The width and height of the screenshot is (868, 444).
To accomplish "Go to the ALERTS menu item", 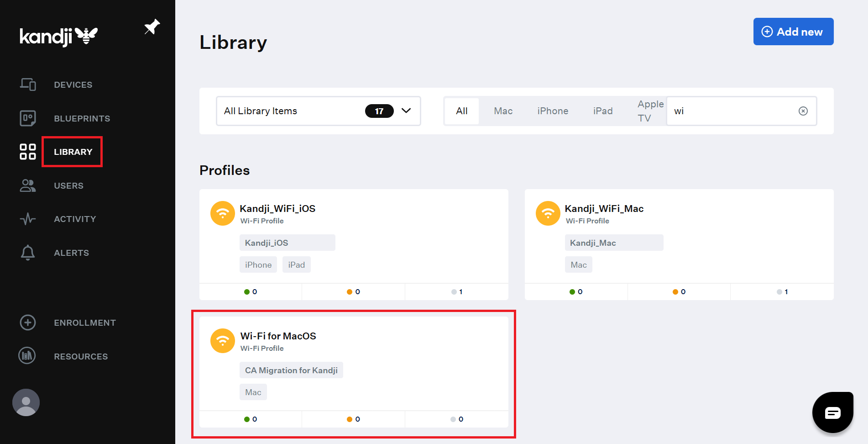I will click(72, 253).
